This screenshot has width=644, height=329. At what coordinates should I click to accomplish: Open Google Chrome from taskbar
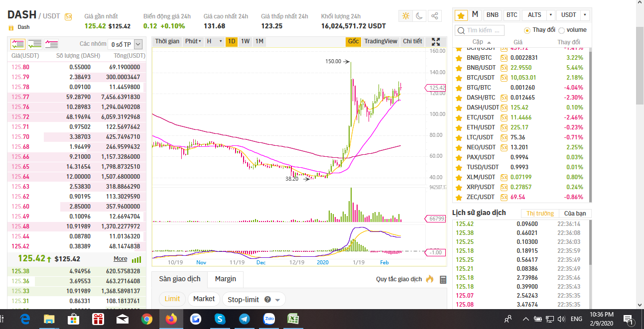click(146, 319)
